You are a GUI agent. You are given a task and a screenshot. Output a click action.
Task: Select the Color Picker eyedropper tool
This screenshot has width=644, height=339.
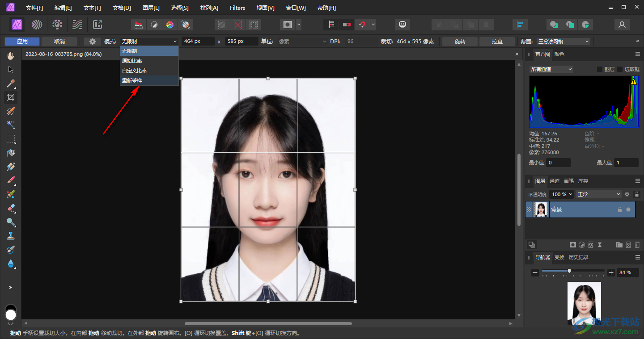tap(11, 84)
